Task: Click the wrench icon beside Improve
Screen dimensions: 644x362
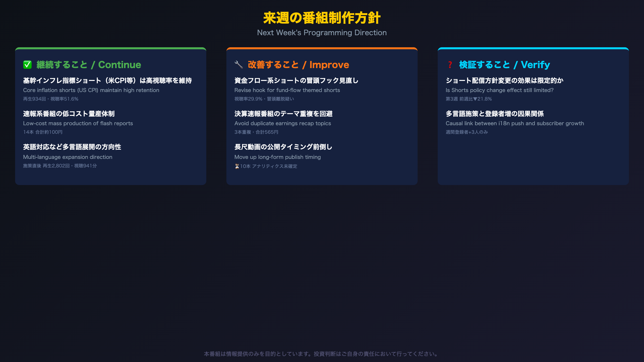Action: 238,65
